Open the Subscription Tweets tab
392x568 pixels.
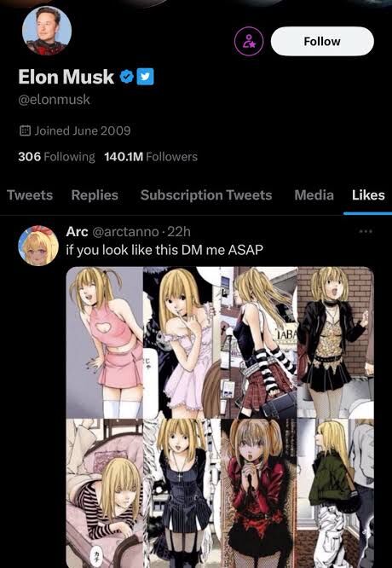206,195
